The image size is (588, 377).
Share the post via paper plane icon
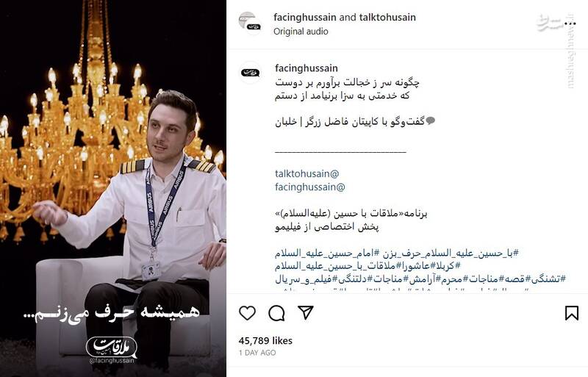306,312
